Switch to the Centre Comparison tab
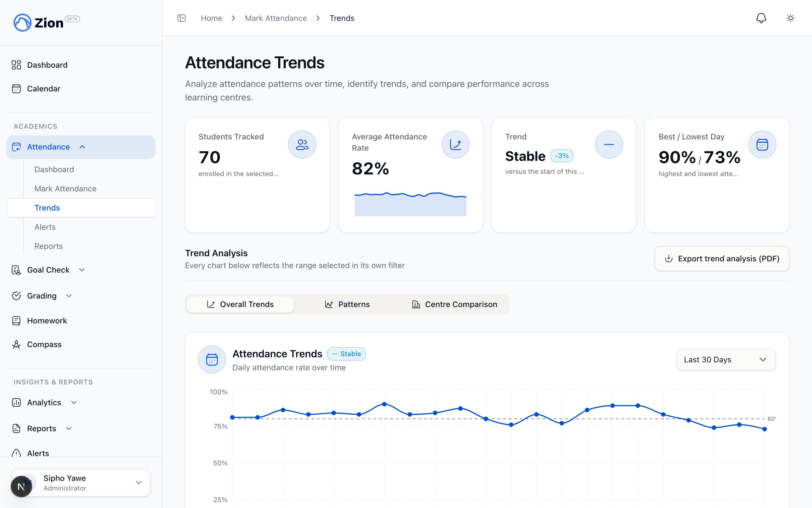Viewport: 812px width, 508px height. [x=454, y=304]
